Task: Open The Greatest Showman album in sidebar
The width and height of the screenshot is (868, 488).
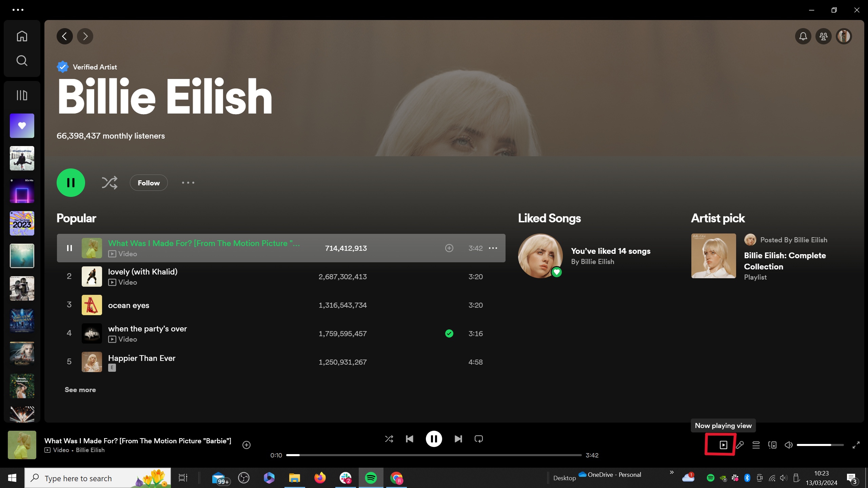Action: tap(22, 321)
